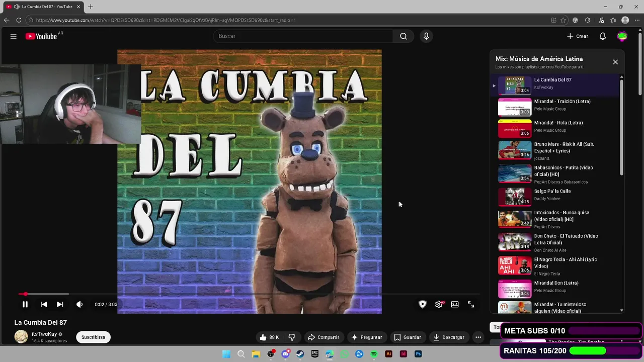Play Miranda! - Traición (Letra) from the mix
Screen dimensions: 644x362
tap(556, 107)
